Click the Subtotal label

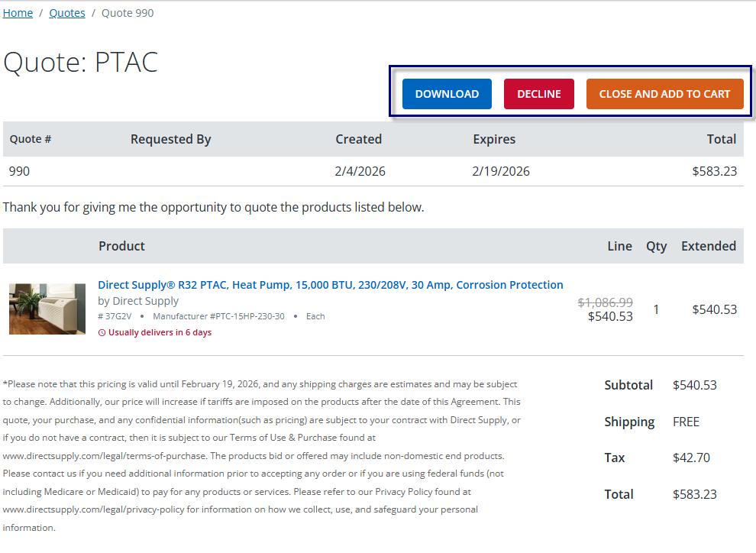tap(628, 385)
